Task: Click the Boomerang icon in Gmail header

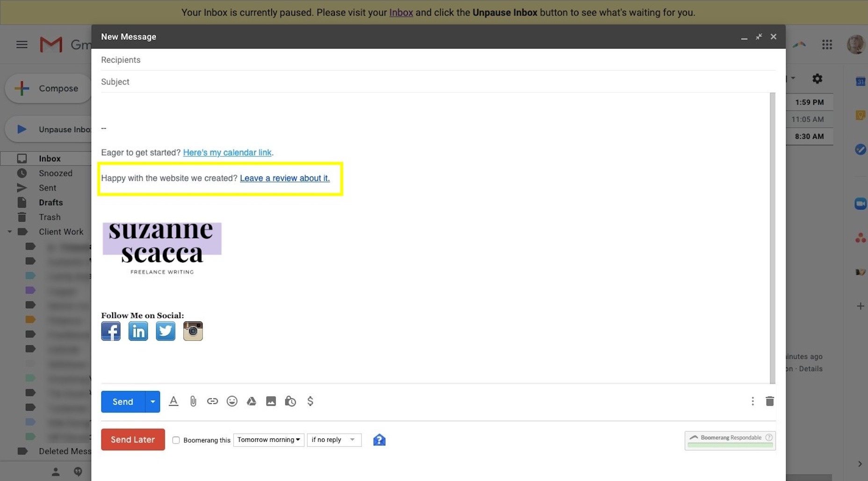Action: click(x=799, y=44)
